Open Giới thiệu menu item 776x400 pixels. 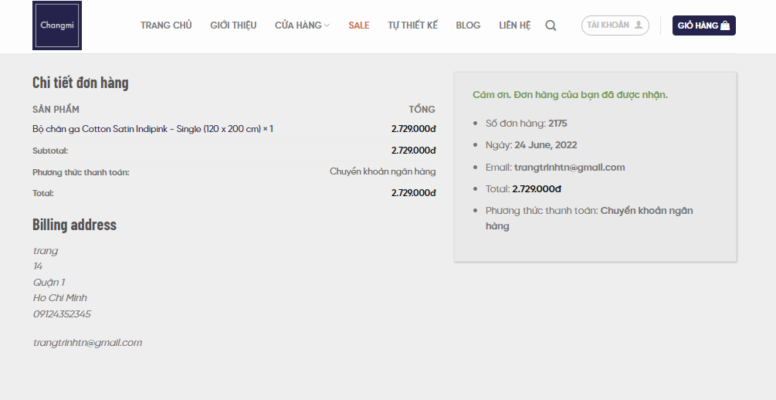[x=233, y=25]
